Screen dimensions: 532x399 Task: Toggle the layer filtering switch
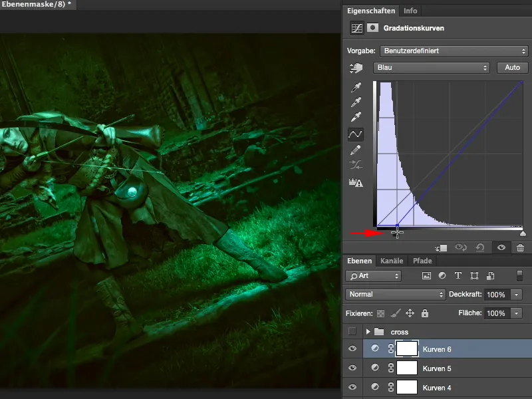[x=519, y=275]
